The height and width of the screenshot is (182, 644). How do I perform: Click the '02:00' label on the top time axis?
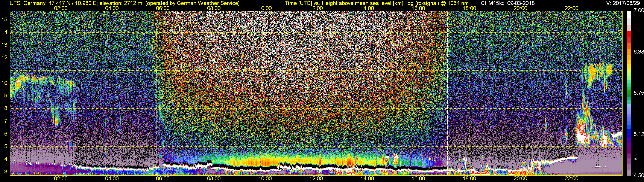click(x=61, y=8)
